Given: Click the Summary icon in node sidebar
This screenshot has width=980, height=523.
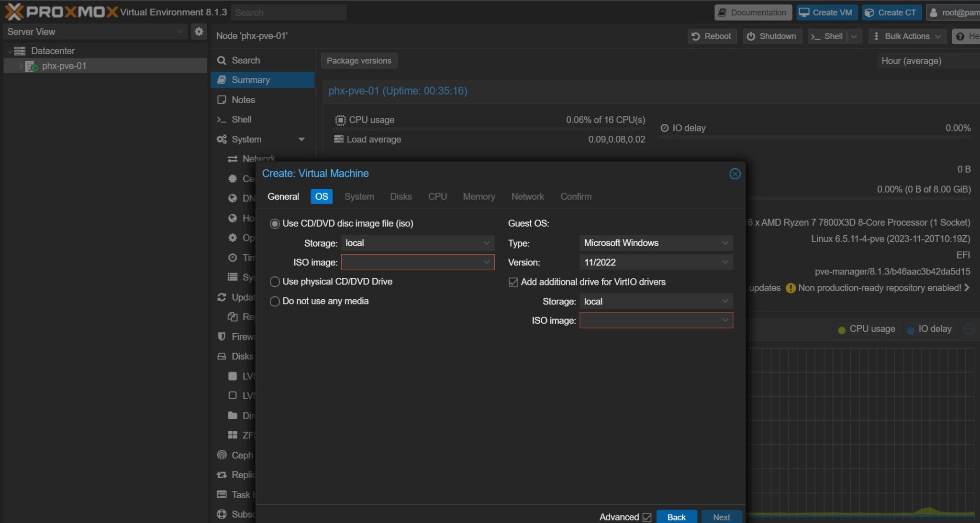Looking at the screenshot, I should [x=222, y=80].
